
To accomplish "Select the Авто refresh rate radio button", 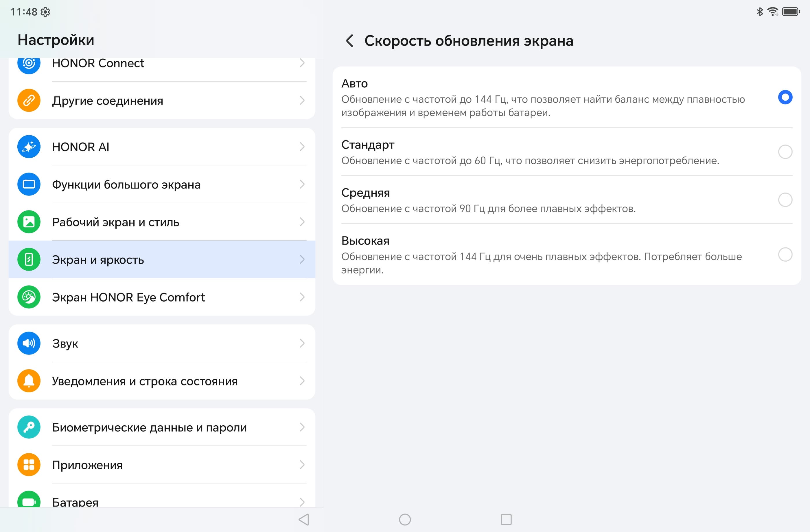I will pyautogui.click(x=785, y=97).
